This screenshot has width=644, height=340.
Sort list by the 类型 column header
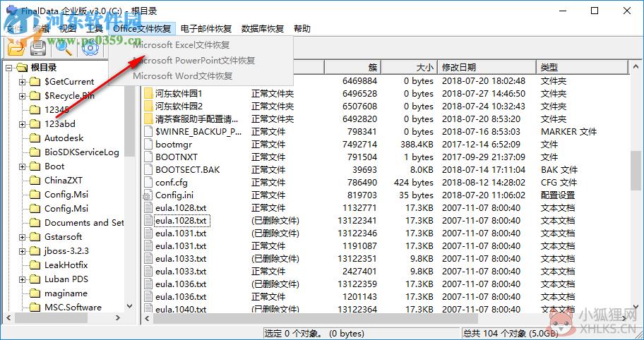coord(583,67)
